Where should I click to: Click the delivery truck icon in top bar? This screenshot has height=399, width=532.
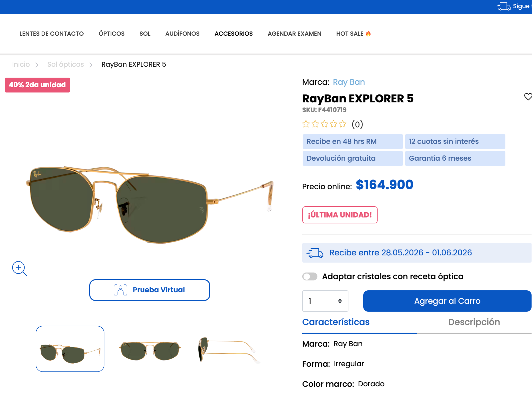coord(503,6)
